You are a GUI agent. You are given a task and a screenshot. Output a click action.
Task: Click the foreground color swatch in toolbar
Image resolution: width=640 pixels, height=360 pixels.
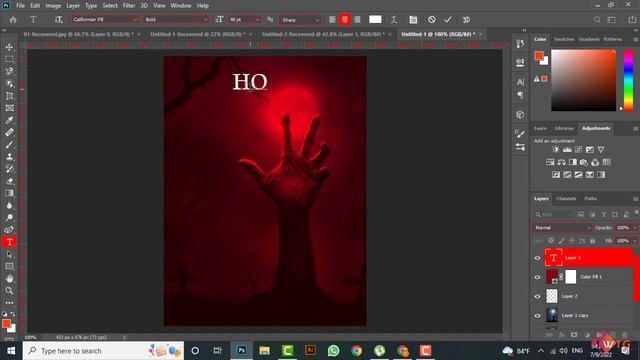click(x=6, y=324)
